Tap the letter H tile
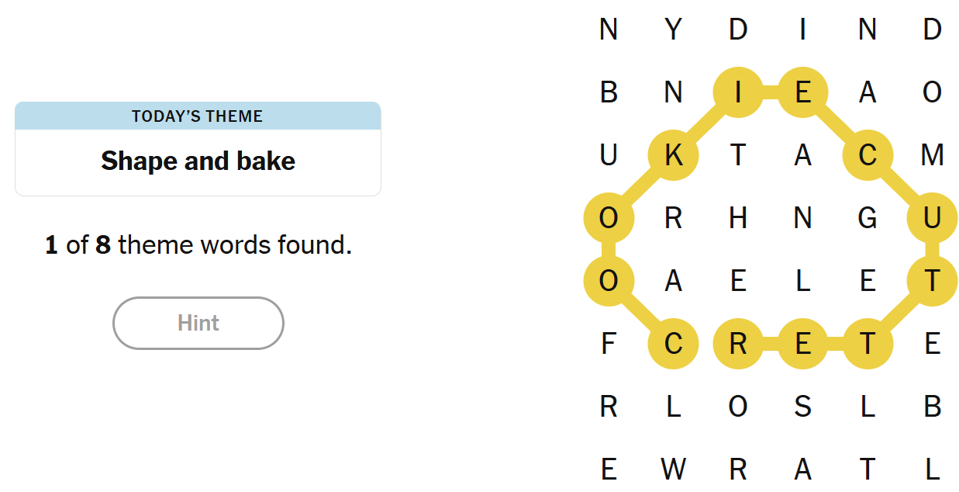Image resolution: width=959 pixels, height=492 pixels. point(738,218)
